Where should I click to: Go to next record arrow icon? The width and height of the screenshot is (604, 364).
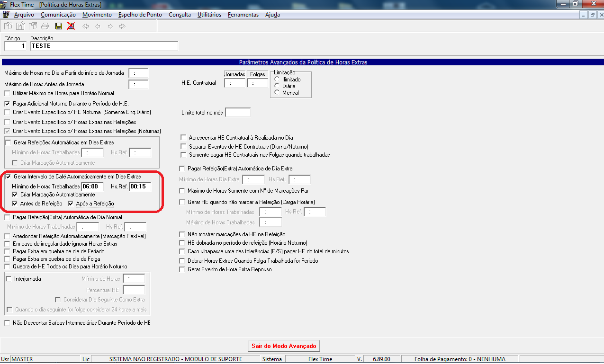(x=110, y=26)
